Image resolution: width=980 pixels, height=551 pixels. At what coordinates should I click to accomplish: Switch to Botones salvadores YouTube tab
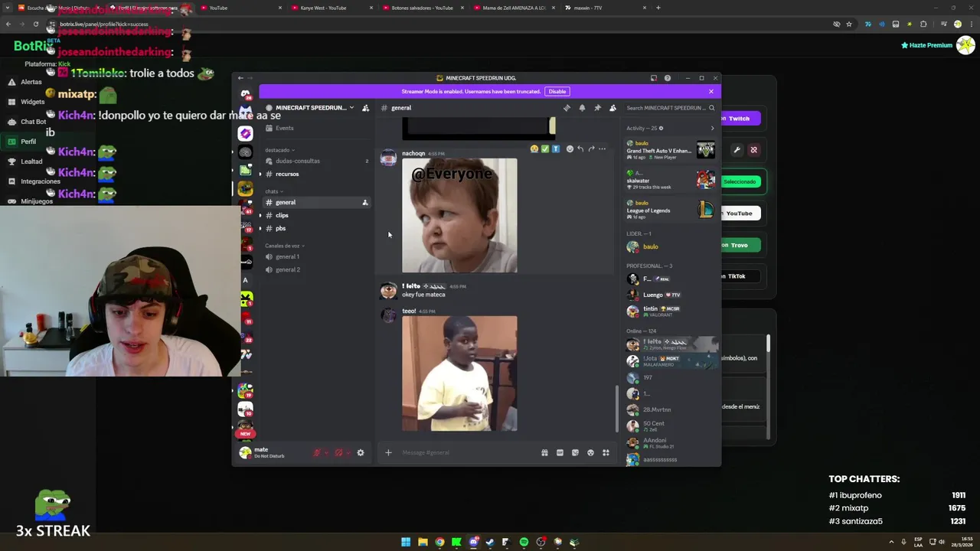[x=422, y=8]
